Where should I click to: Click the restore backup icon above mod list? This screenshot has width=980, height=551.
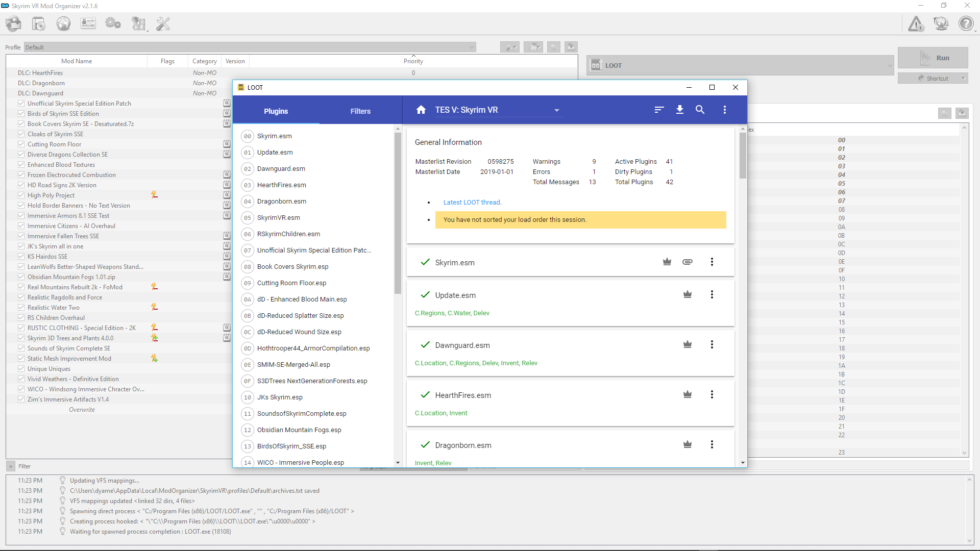[x=553, y=47]
